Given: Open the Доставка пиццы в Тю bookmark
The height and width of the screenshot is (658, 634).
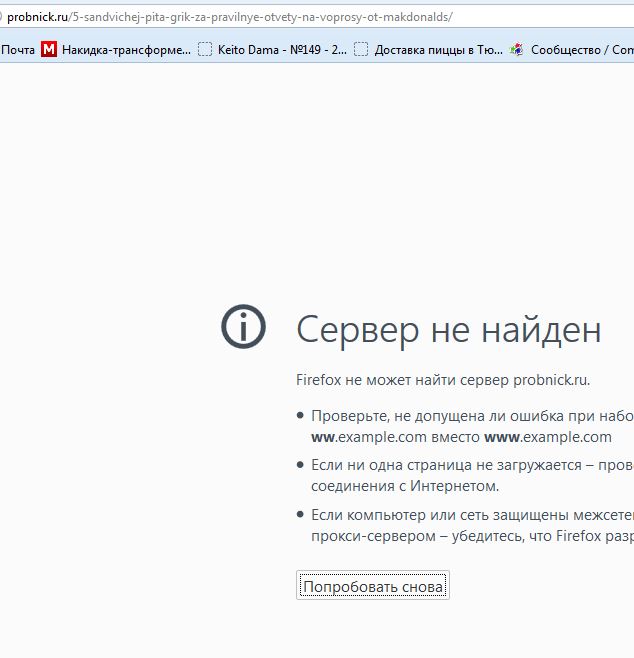Looking at the screenshot, I should [x=438, y=49].
